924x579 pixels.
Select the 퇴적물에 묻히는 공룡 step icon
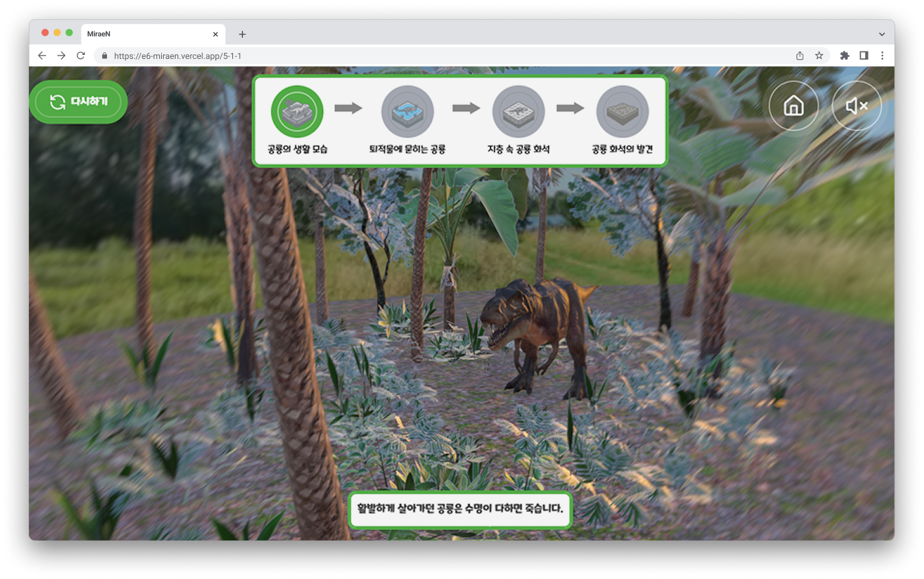coord(407,112)
